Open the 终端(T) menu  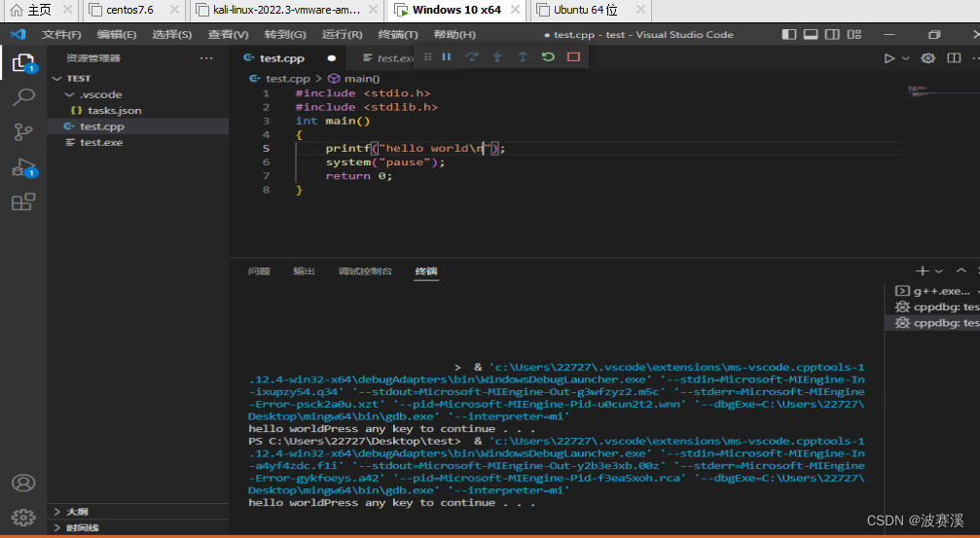(x=398, y=34)
